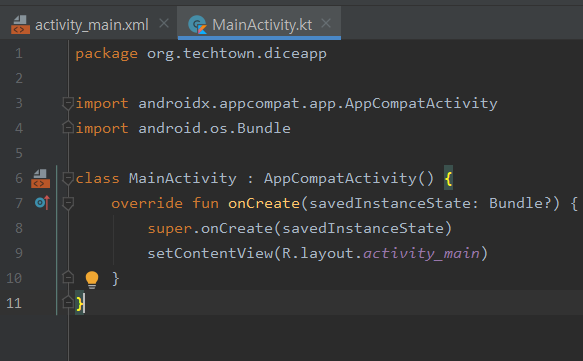Collapse the imports fold marker on line 3

coord(68,103)
